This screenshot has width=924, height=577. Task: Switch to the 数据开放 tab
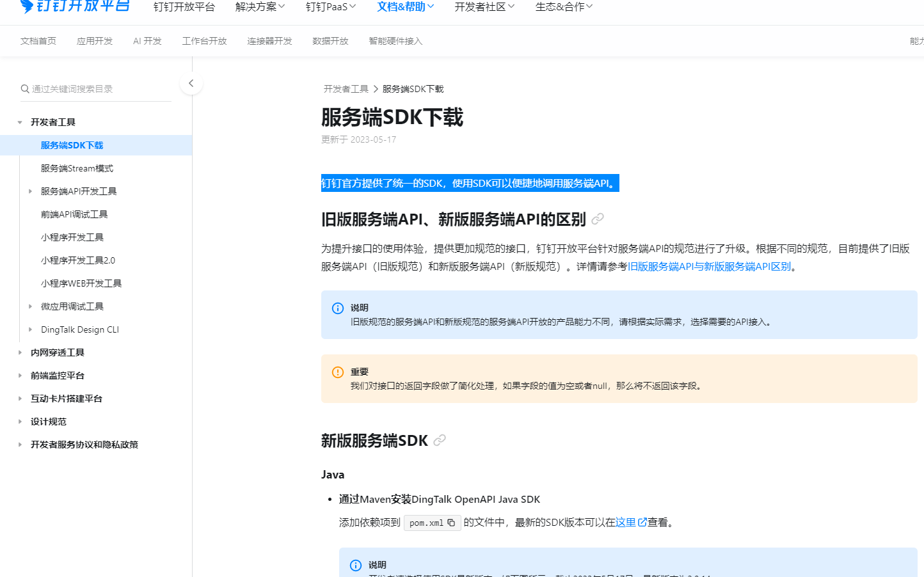tap(330, 41)
